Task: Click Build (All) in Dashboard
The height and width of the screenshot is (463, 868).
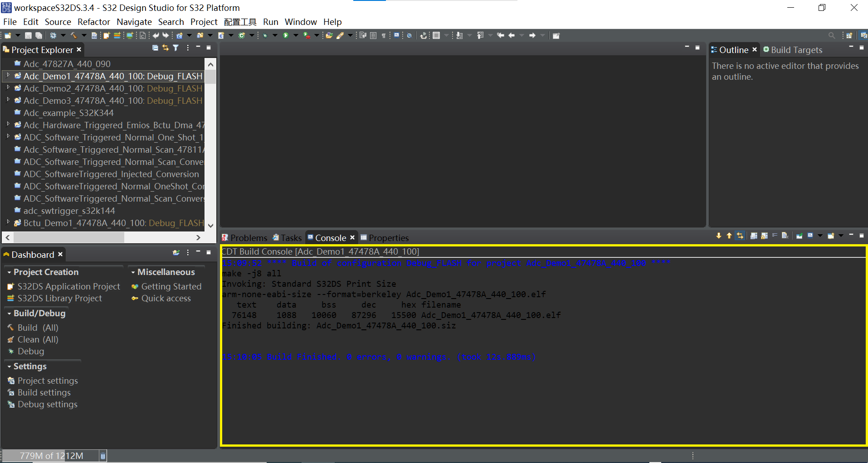Action: point(38,328)
